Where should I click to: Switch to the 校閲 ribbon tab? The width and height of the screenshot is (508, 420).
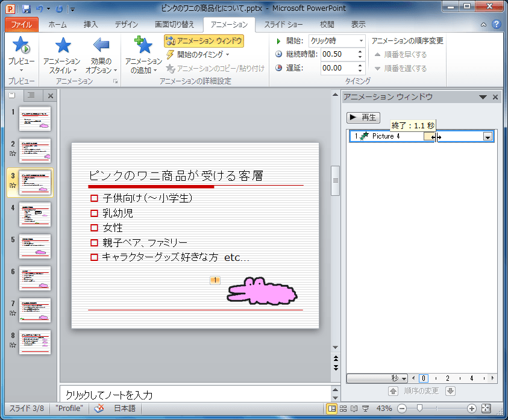[327, 25]
